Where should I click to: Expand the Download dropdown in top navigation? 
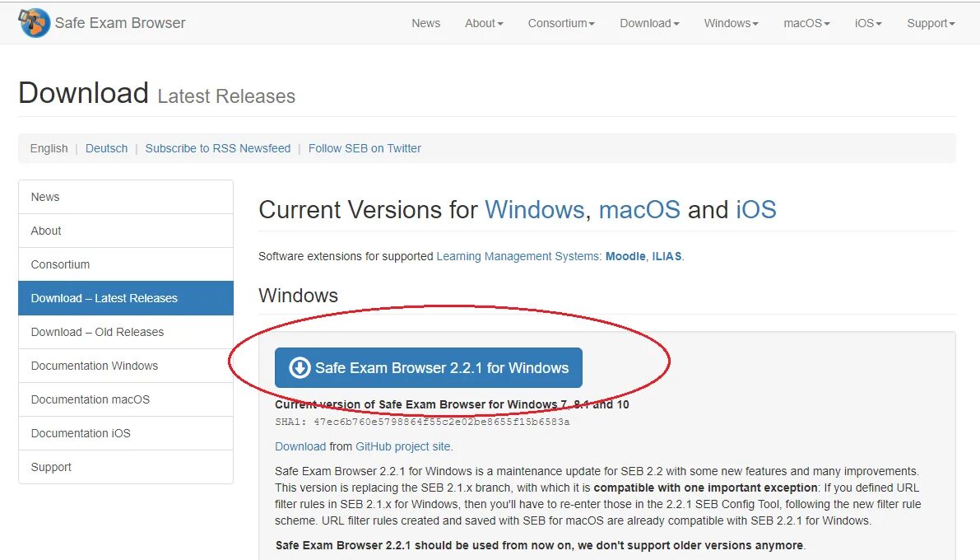(x=649, y=23)
